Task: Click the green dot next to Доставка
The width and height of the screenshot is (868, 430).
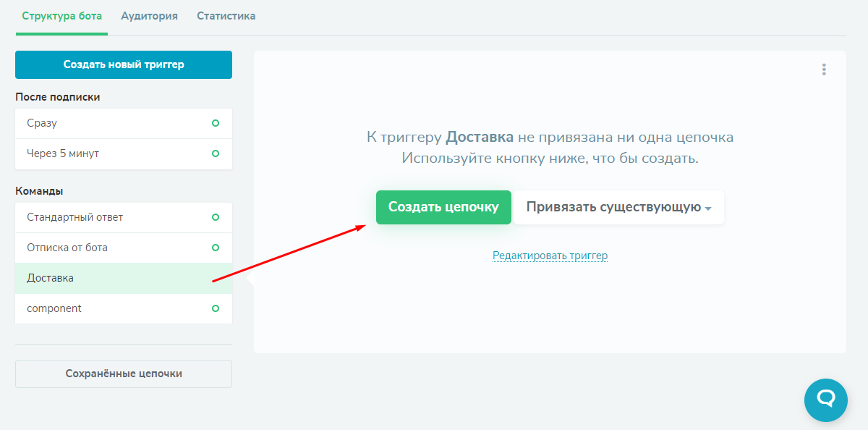Action: tap(215, 278)
